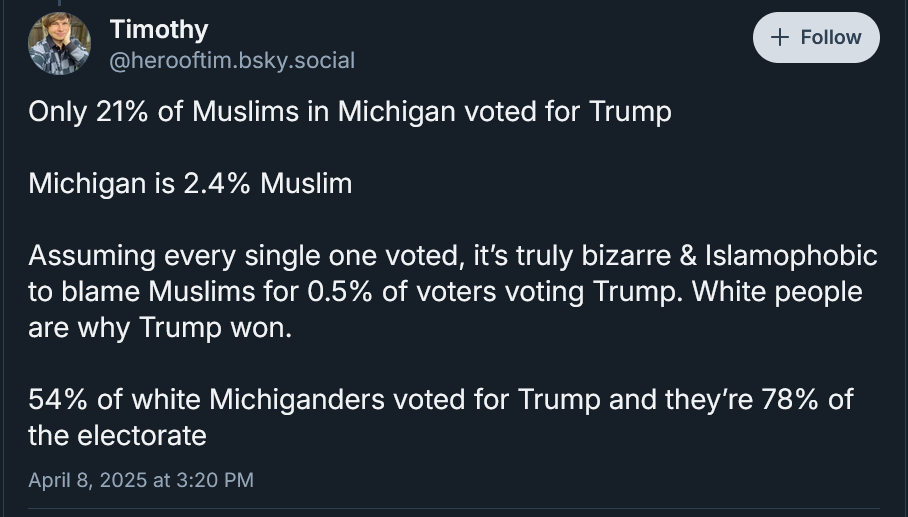The image size is (908, 517).
Task: Click the "Michigan is 2.4% Muslim" line
Action: 190,184
